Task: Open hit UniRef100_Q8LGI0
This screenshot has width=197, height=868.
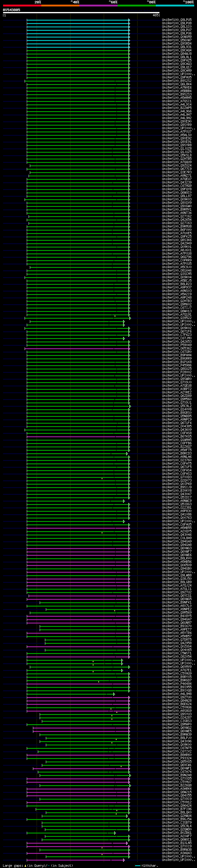Action: 177,26
